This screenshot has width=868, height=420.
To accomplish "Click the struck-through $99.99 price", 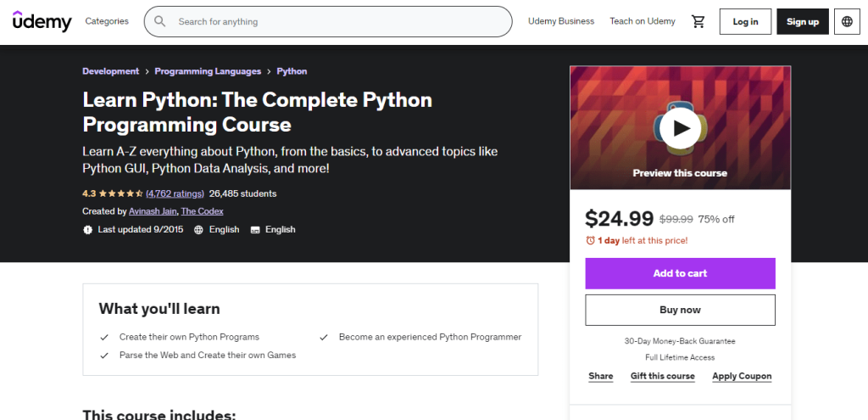I will pyautogui.click(x=676, y=220).
